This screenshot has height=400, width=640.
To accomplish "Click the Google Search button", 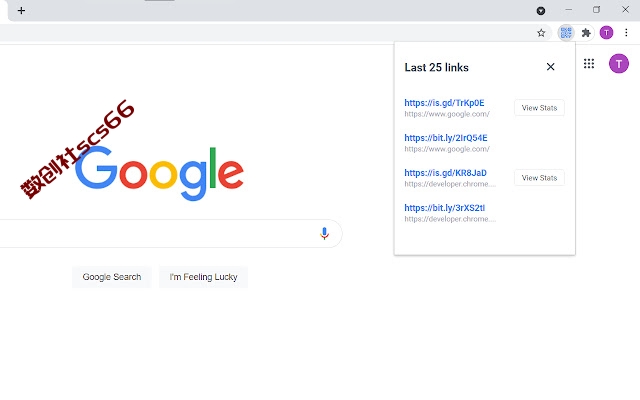I will click(112, 277).
